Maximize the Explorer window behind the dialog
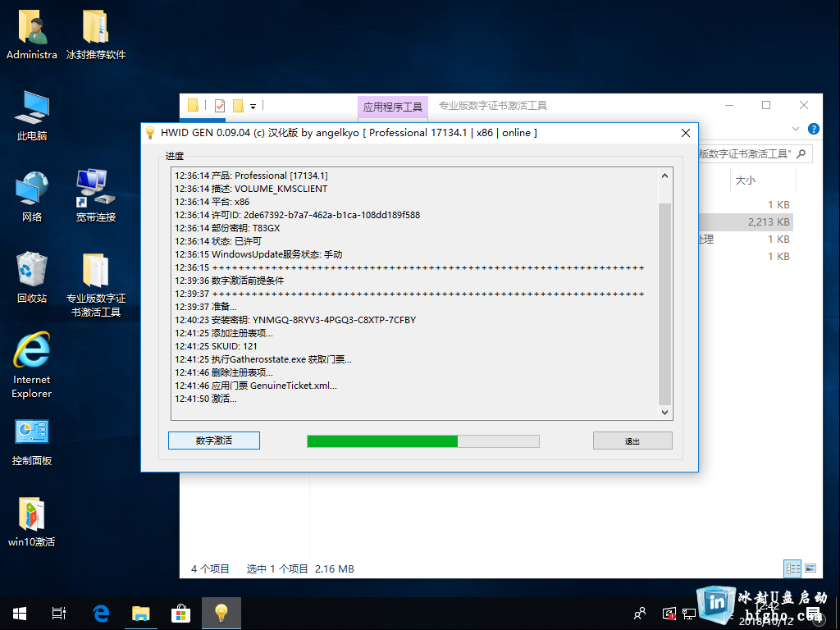 (x=766, y=106)
